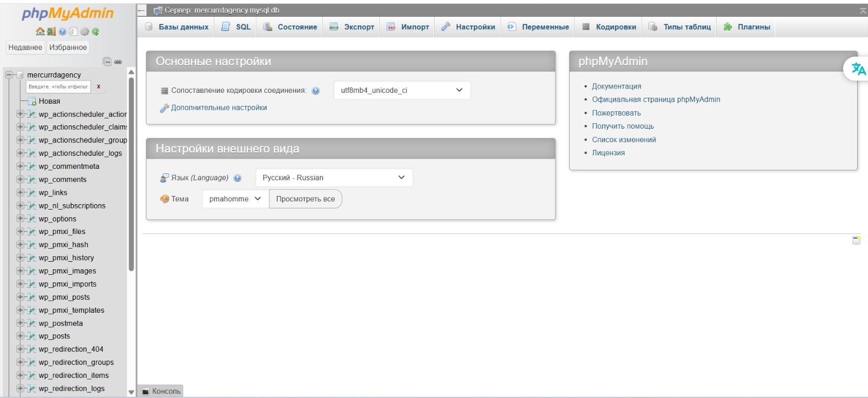Click the navigation tree scrollbar thumb
The width and height of the screenshot is (868, 398).
tap(131, 174)
